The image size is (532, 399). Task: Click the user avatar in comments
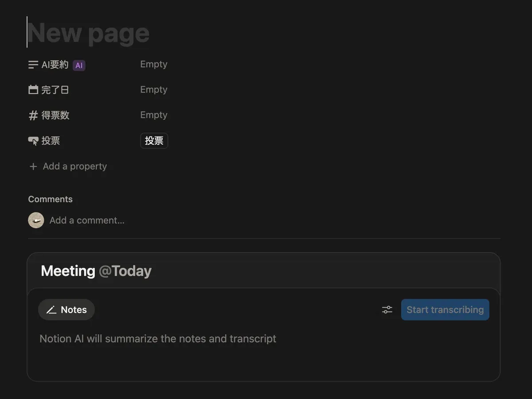coord(36,220)
